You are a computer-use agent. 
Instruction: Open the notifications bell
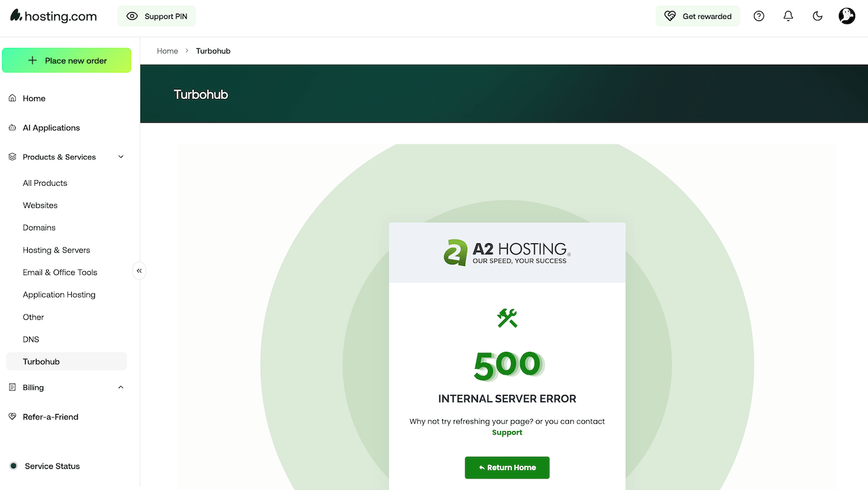(788, 16)
